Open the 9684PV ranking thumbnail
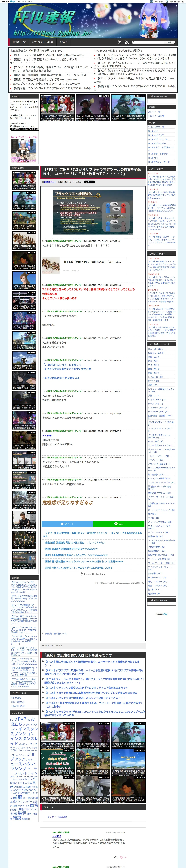 pyautogui.click(x=24, y=220)
